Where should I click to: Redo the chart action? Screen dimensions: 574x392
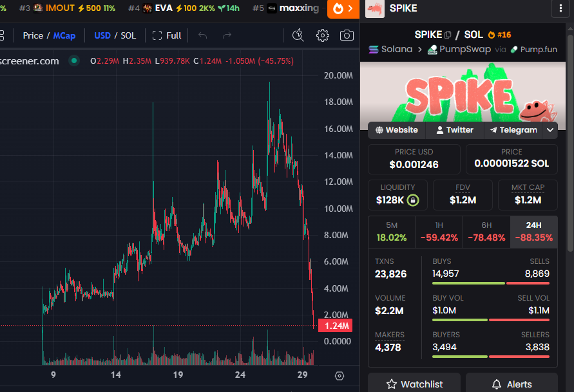pos(227,35)
